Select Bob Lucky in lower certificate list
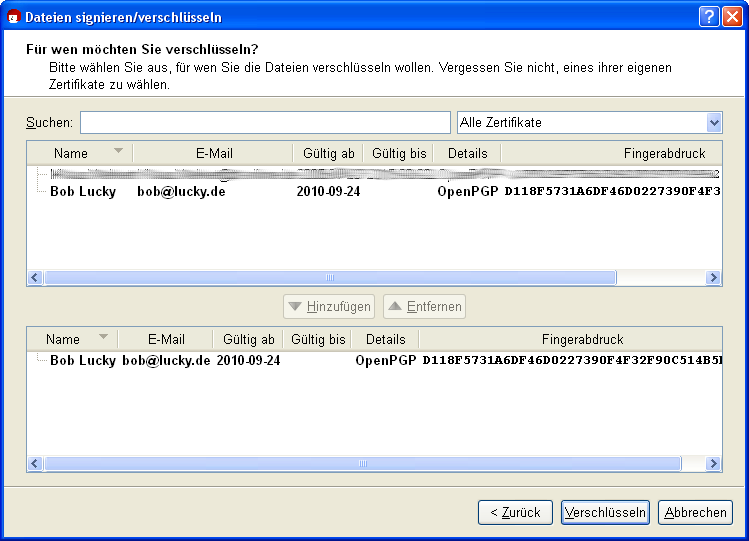This screenshot has height=541, width=749. coord(83,360)
